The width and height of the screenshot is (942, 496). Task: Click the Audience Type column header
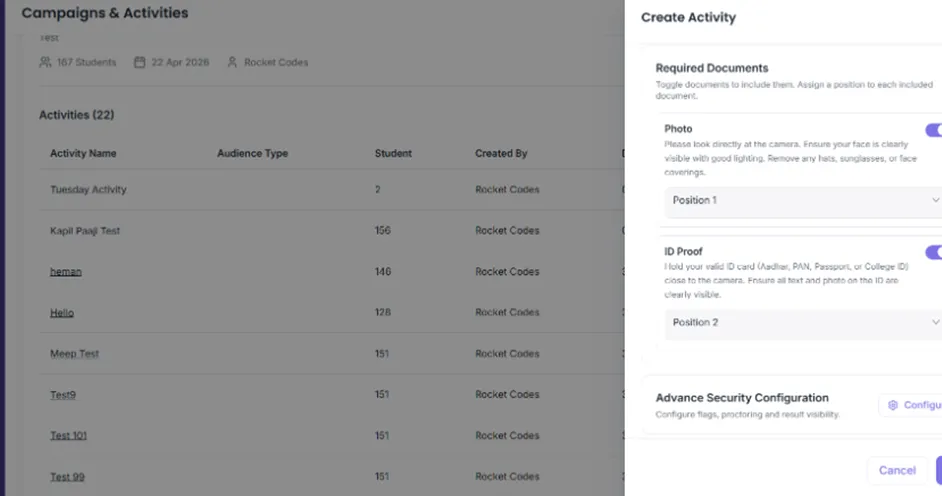(252, 153)
